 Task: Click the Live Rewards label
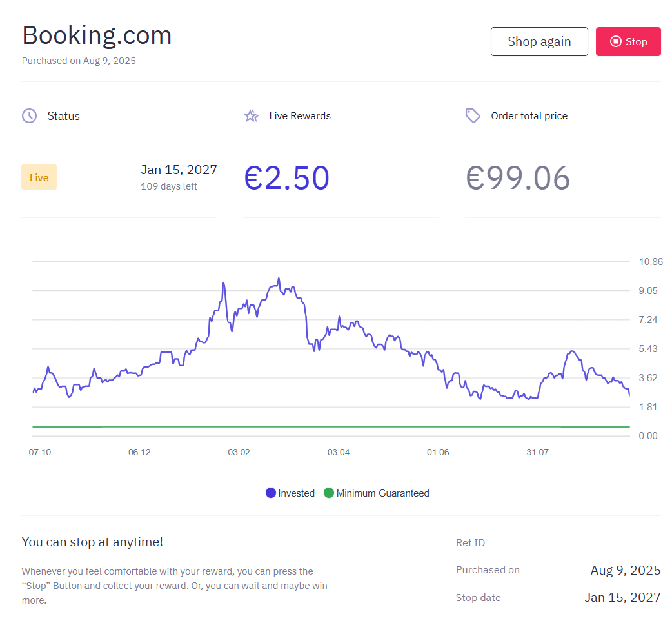[300, 116]
